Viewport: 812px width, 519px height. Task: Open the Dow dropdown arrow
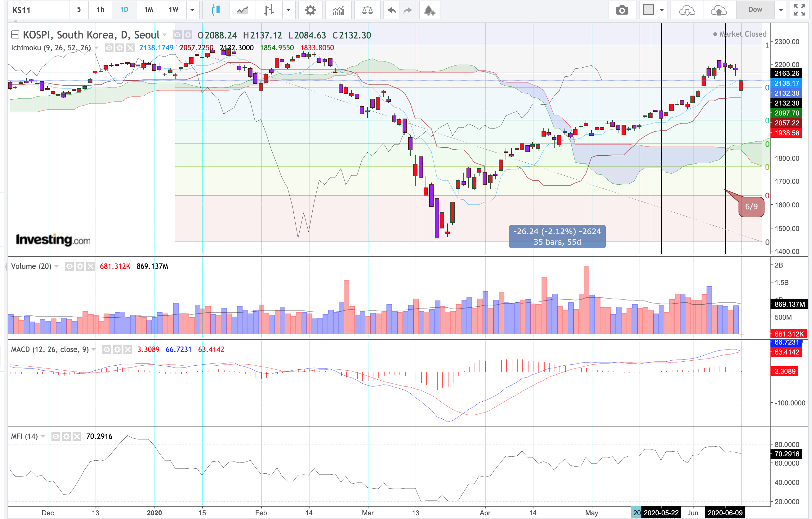tap(781, 10)
